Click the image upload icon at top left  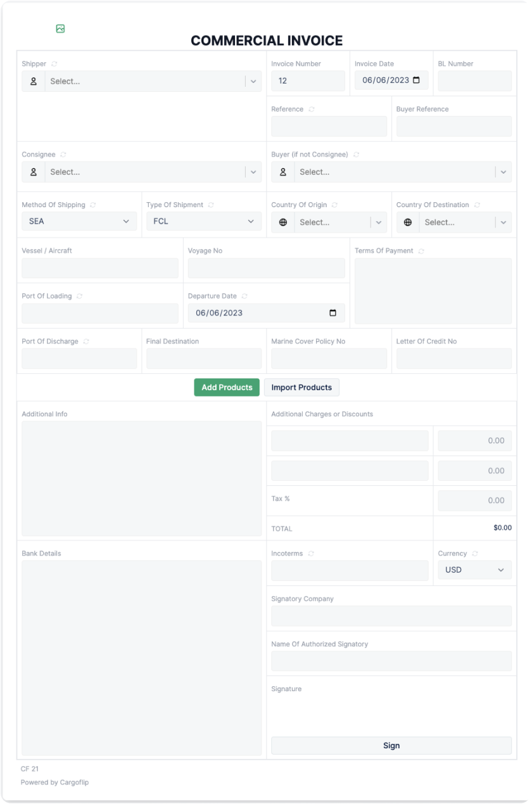click(60, 28)
